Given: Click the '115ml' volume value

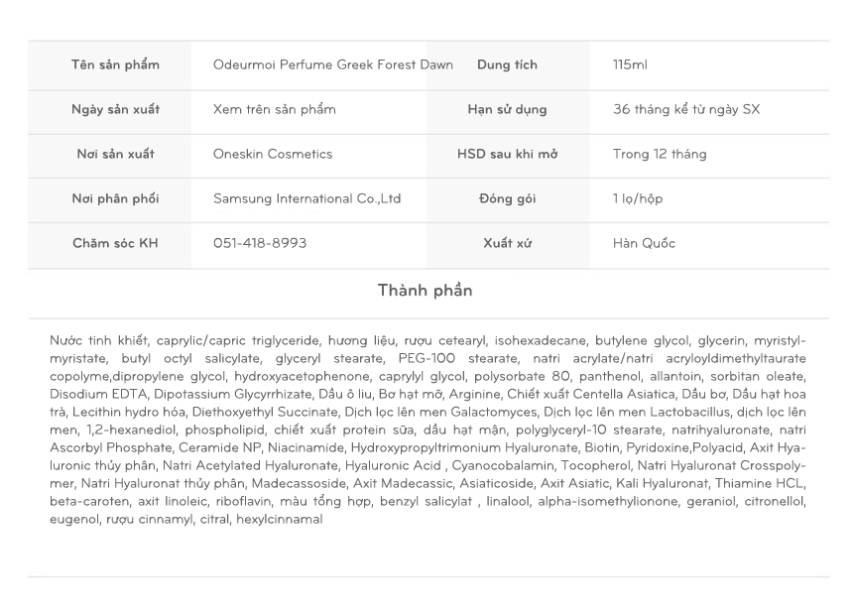Looking at the screenshot, I should click(630, 65).
